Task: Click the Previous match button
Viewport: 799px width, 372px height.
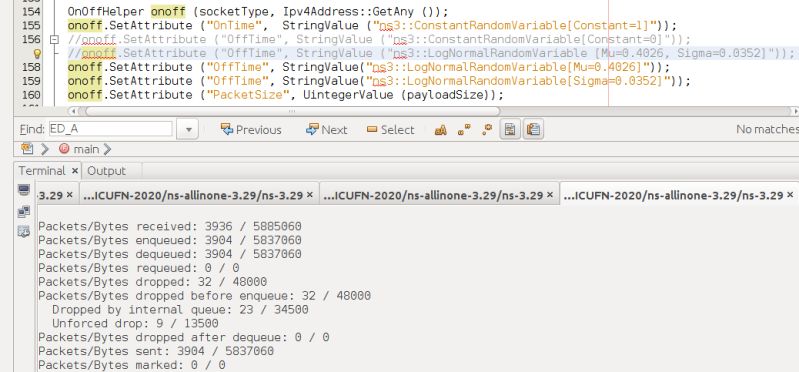Action: point(251,130)
